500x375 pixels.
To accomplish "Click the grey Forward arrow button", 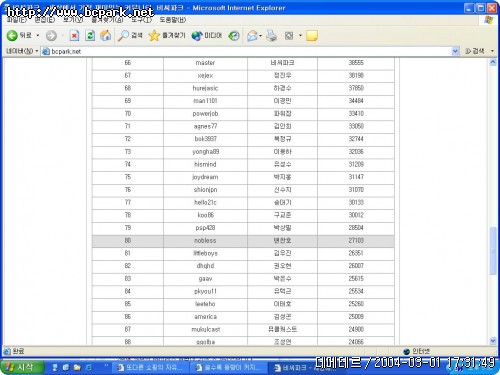I will [51, 36].
